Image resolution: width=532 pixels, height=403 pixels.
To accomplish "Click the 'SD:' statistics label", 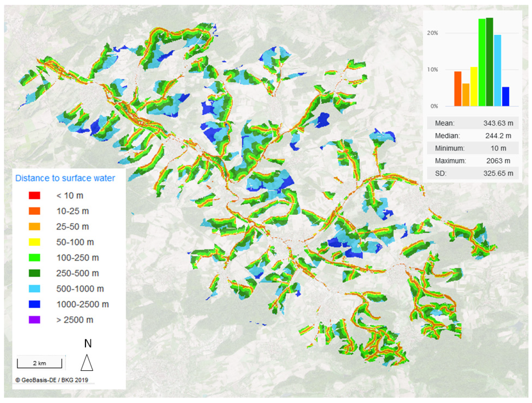I will (x=441, y=173).
